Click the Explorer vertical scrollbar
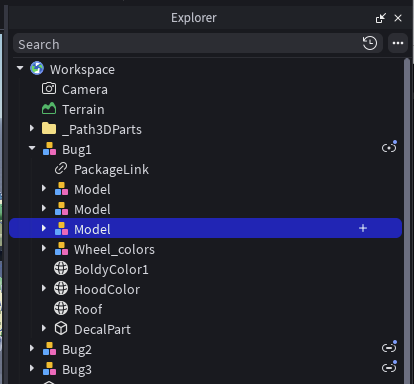This screenshot has height=384, width=414. [x=407, y=220]
